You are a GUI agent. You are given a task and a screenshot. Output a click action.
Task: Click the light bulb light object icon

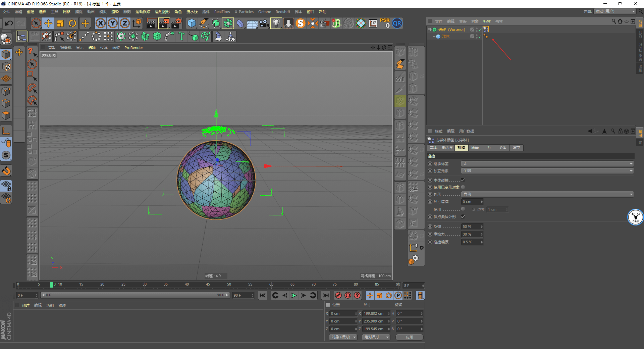(276, 23)
